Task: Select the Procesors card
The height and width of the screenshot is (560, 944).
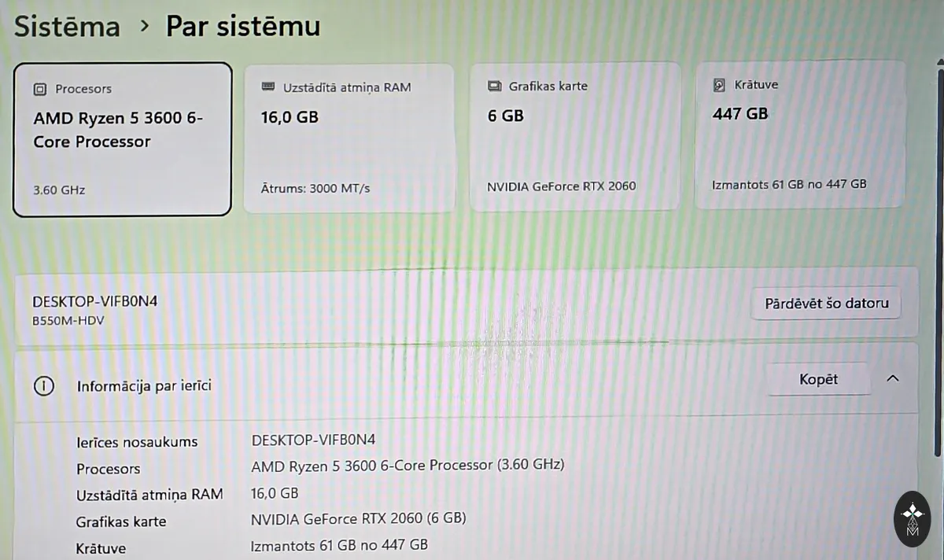Action: [x=123, y=139]
